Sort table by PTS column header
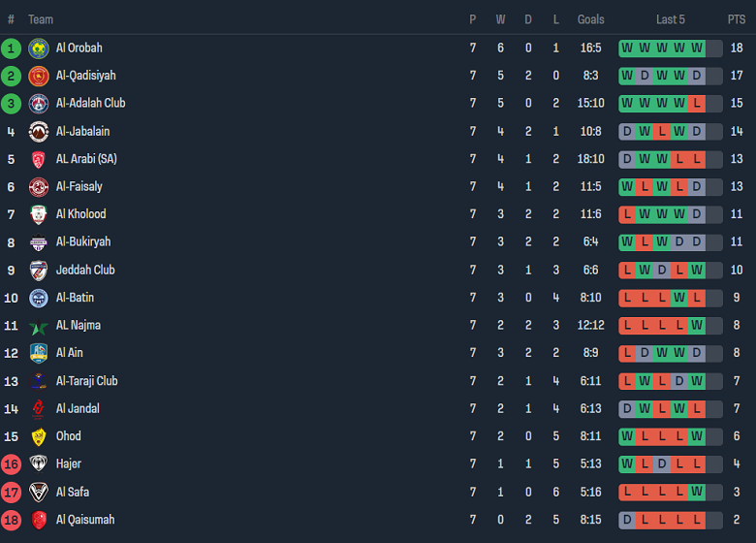Screen dimensions: 756x543 click(737, 19)
